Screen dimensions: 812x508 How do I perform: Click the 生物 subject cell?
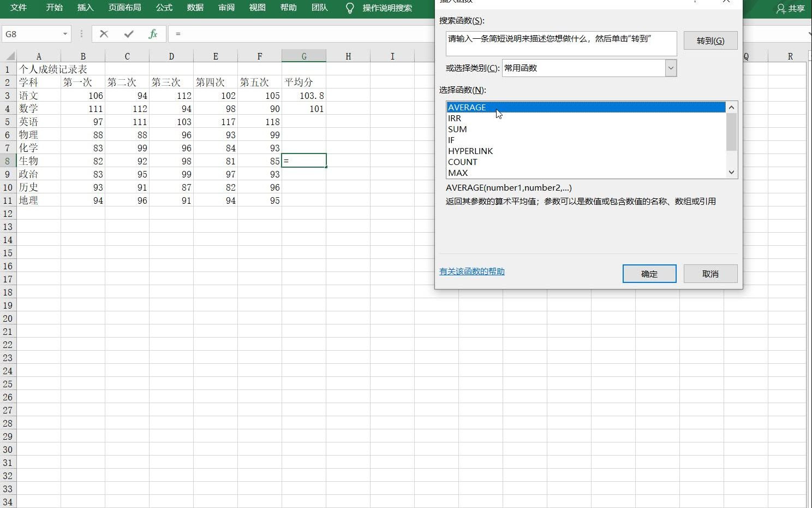[39, 161]
